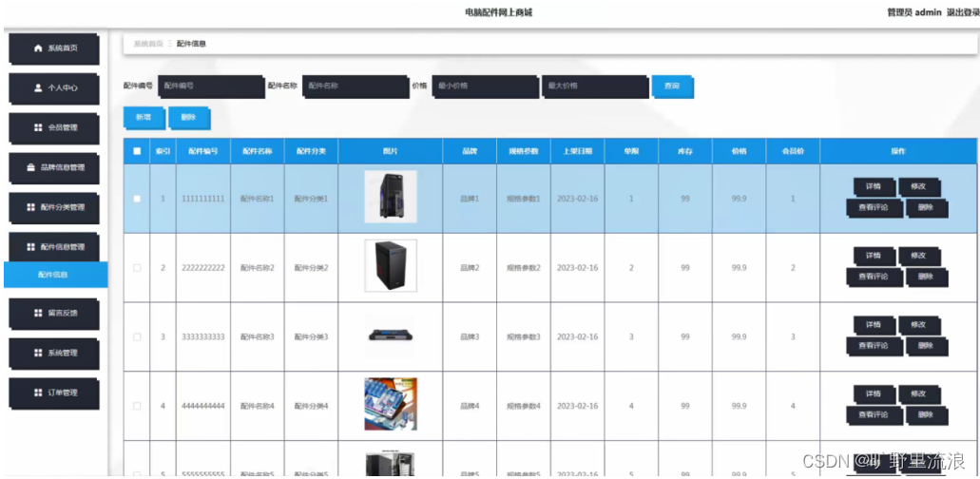
Task: Click 查看评论 for 配件名称4
Action: [874, 416]
